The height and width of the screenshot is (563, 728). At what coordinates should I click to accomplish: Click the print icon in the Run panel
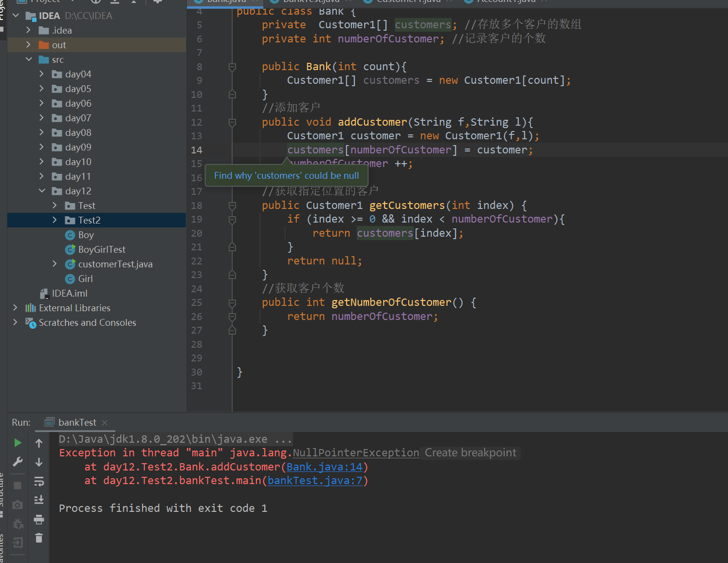coord(39,519)
